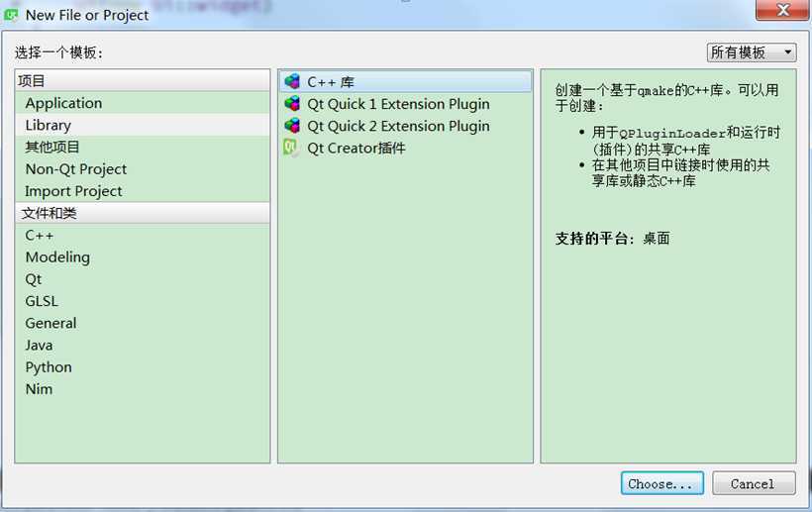The width and height of the screenshot is (812, 512).
Task: Click the C++ 库 template icon
Action: pos(292,81)
